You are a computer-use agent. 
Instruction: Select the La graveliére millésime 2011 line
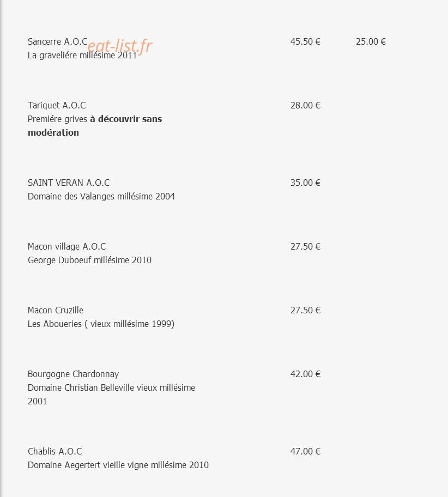pos(82,56)
